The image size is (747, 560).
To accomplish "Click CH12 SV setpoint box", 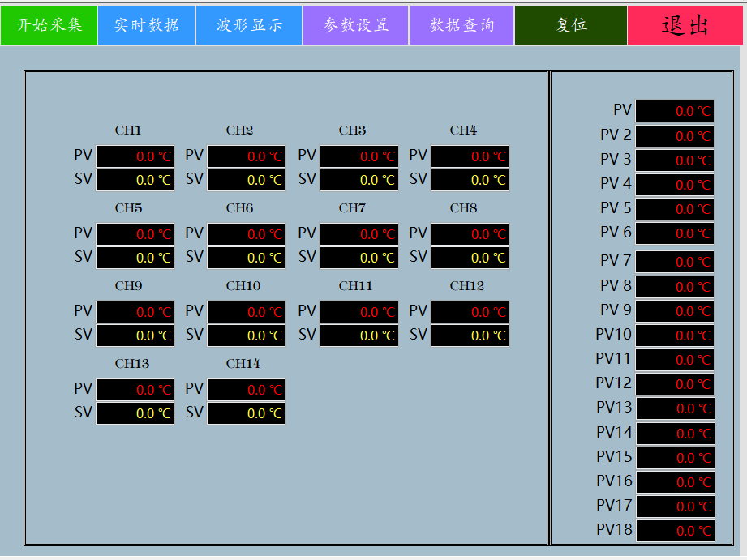I will point(470,336).
